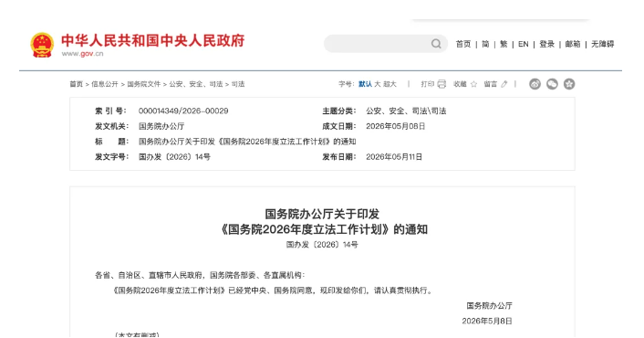Click the search magnifier icon
Screen dimensions: 644x338
[x=436, y=44]
